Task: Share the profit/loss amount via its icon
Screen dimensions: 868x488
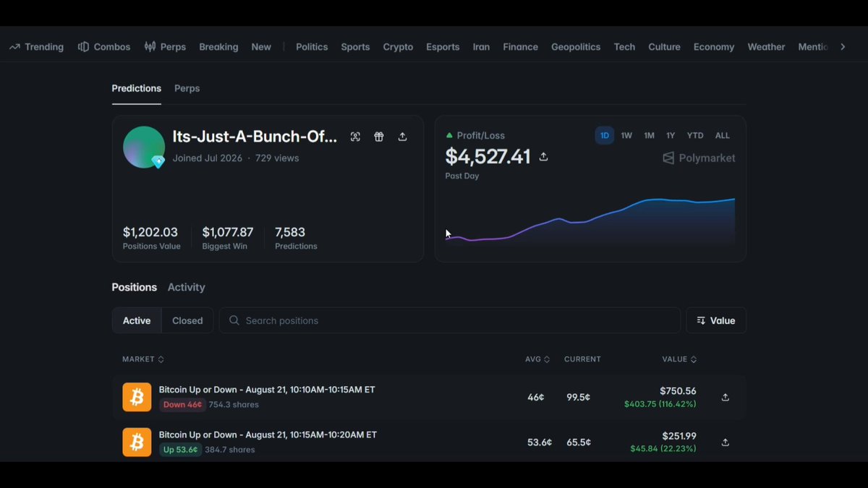Action: pos(544,157)
